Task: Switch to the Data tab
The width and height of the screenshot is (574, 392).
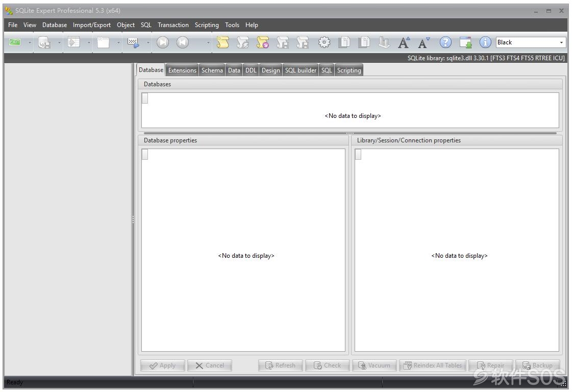Action: coord(234,70)
